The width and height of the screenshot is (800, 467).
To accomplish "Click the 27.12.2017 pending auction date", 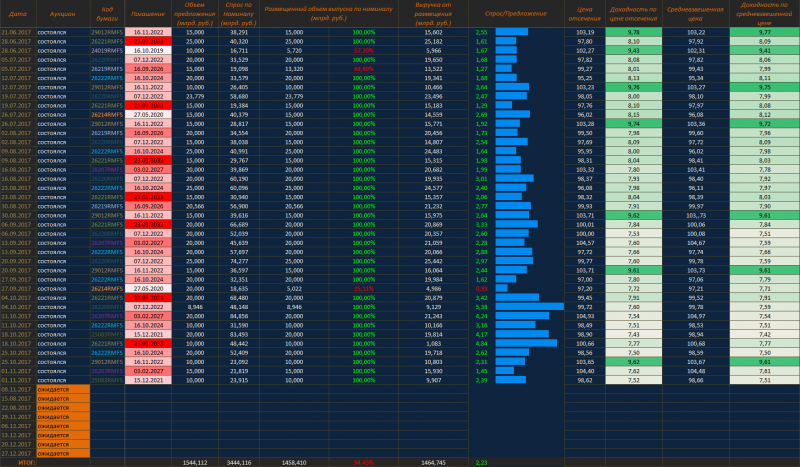I will pos(17,453).
